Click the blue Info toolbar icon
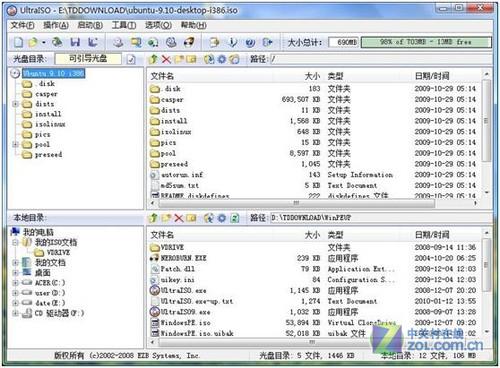This screenshot has height=368, width=500. point(232,42)
